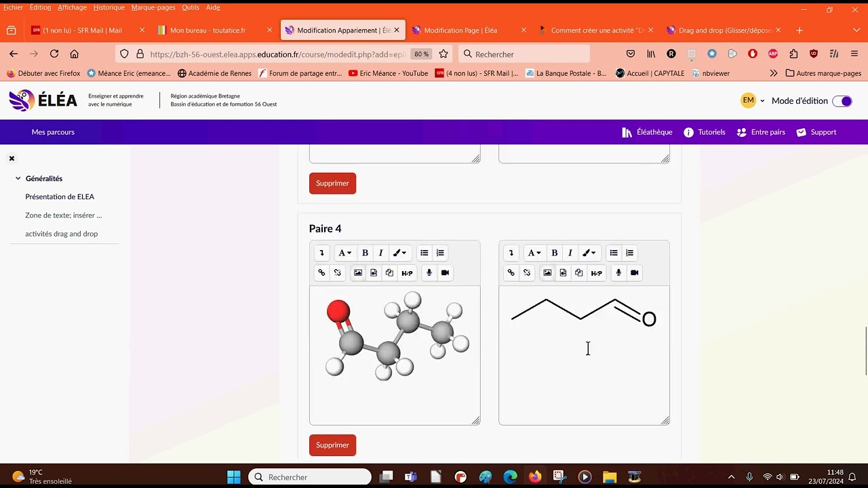
Task: Collapse the Généralités section
Action: [18, 178]
